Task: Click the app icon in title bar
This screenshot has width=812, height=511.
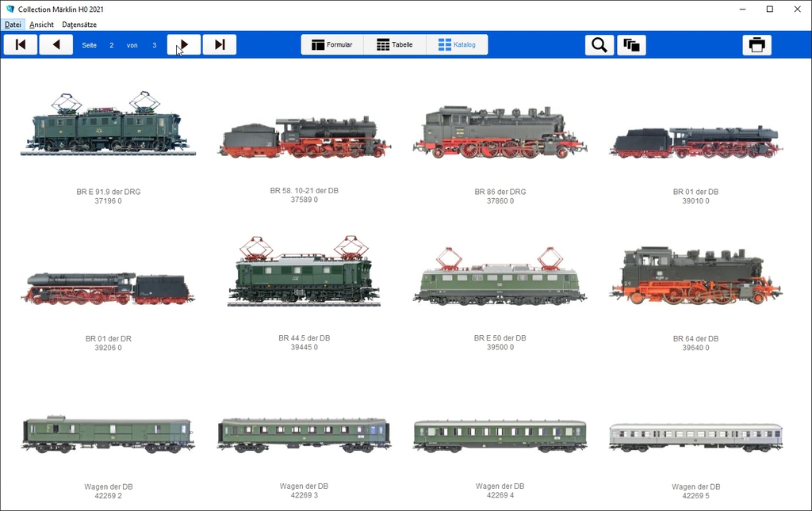Action: [x=10, y=10]
